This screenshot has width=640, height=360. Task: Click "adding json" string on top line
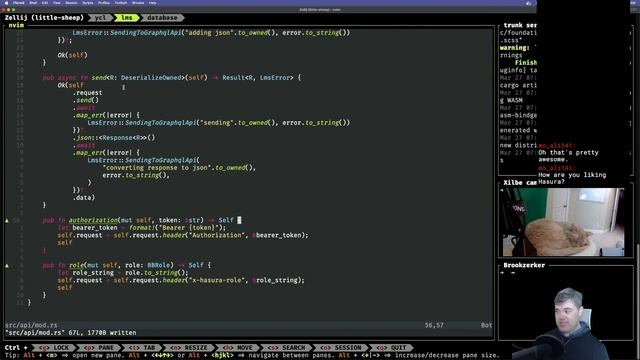[x=208, y=32]
